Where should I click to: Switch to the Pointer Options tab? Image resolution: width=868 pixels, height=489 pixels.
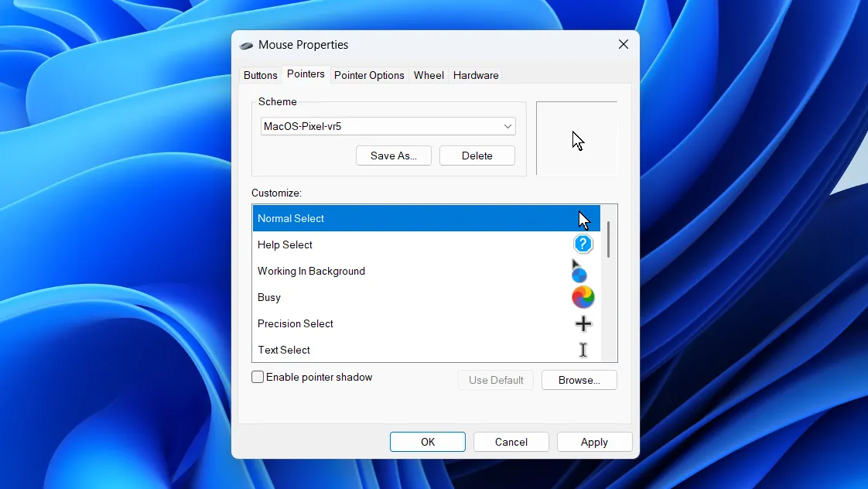click(x=369, y=75)
